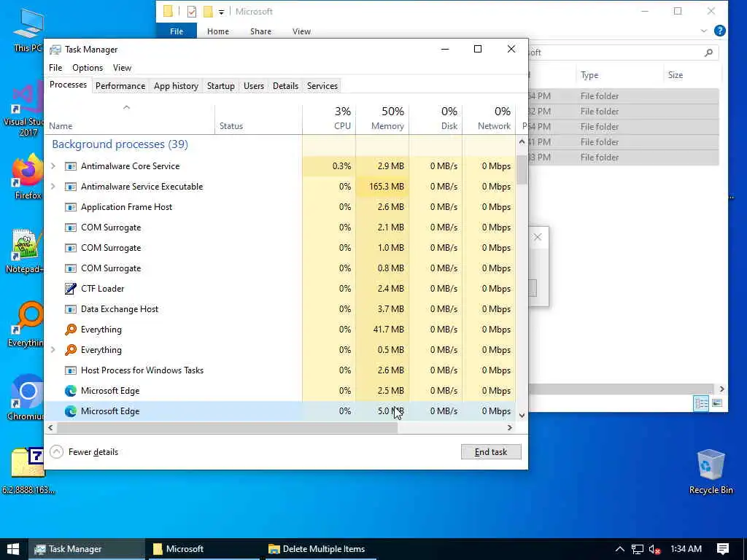
Task: Open the Windows Start menu
Action: pyautogui.click(x=13, y=549)
